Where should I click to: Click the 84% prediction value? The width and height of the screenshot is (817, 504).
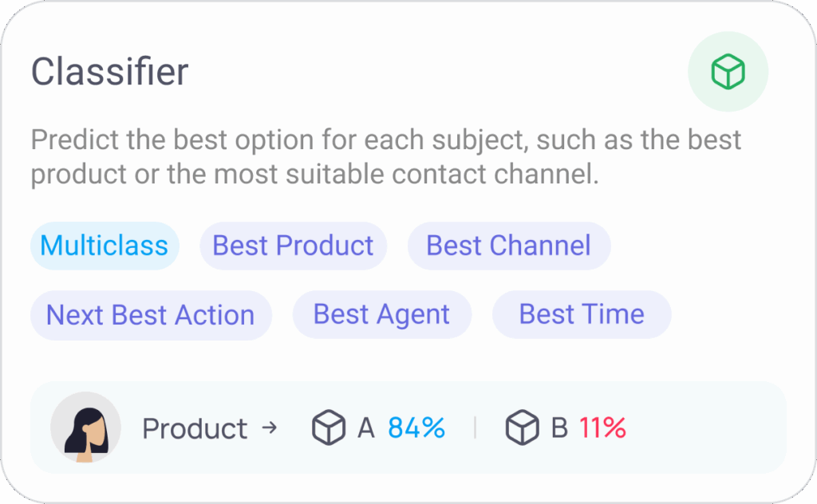(x=416, y=428)
